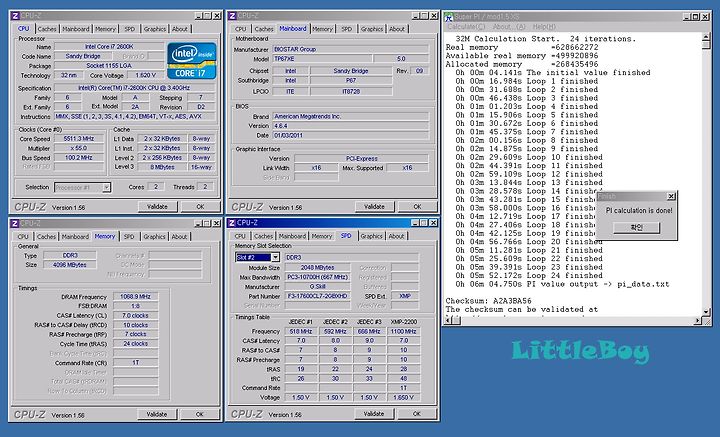Click Super PI vertical scrollbar down arrow
Screen dimensions: 720x437
tap(707, 313)
